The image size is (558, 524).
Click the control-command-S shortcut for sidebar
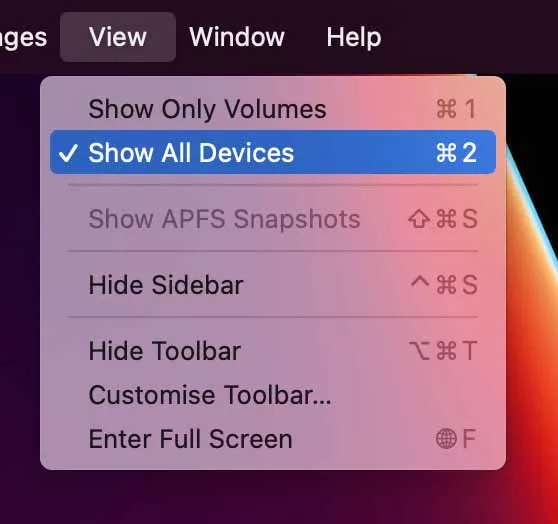(444, 284)
